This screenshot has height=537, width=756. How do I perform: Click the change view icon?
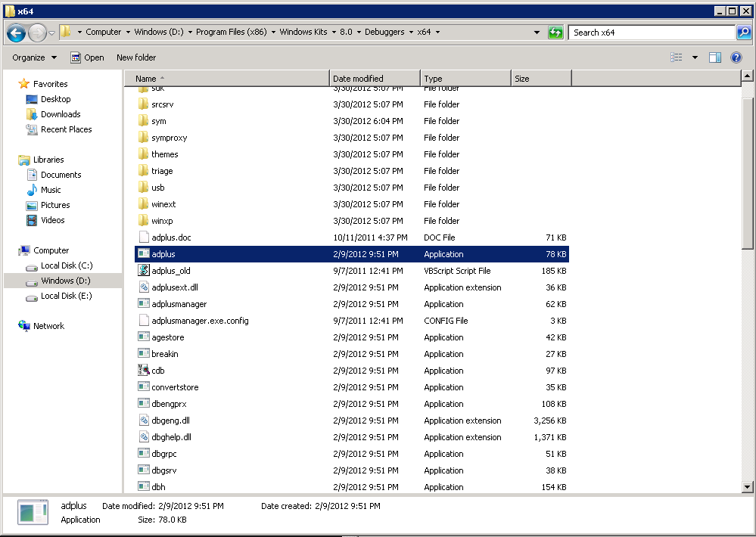(x=677, y=57)
